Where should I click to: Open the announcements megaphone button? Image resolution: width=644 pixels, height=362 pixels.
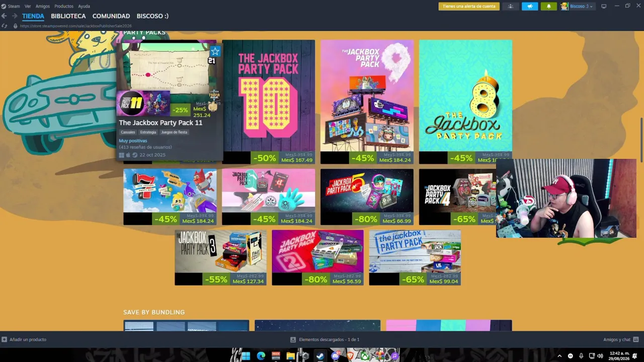[530, 6]
